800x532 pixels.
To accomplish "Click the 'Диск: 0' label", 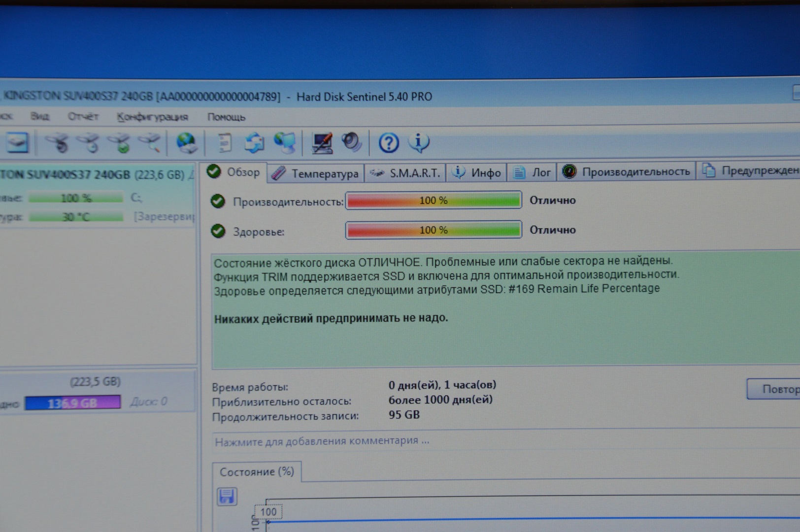I will coord(148,402).
